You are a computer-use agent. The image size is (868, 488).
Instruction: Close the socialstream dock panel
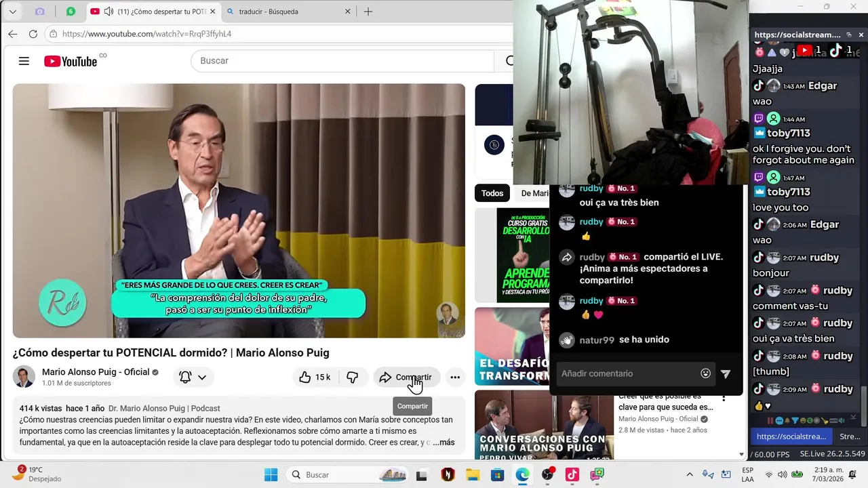tap(861, 35)
